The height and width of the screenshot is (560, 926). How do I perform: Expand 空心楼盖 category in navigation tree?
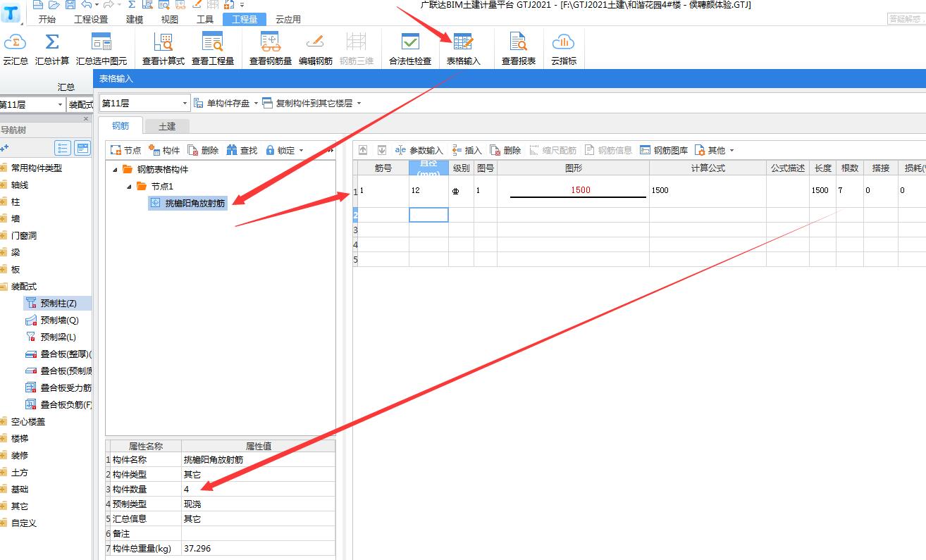(x=3, y=422)
